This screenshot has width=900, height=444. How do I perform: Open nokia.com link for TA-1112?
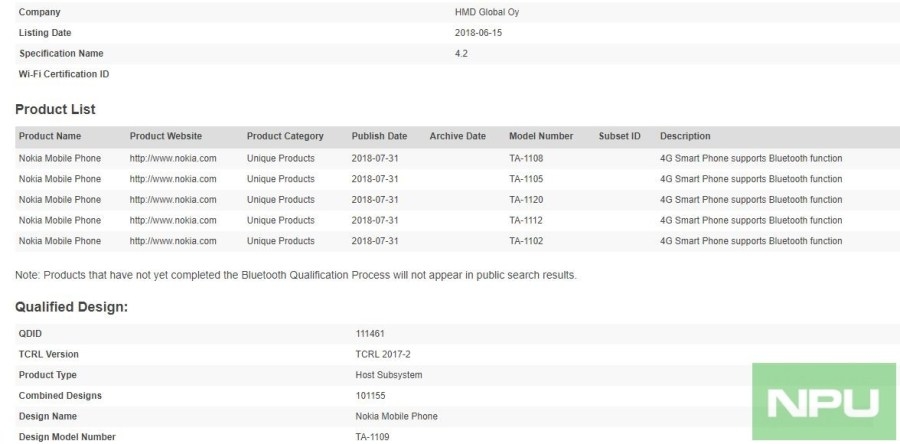[173, 220]
